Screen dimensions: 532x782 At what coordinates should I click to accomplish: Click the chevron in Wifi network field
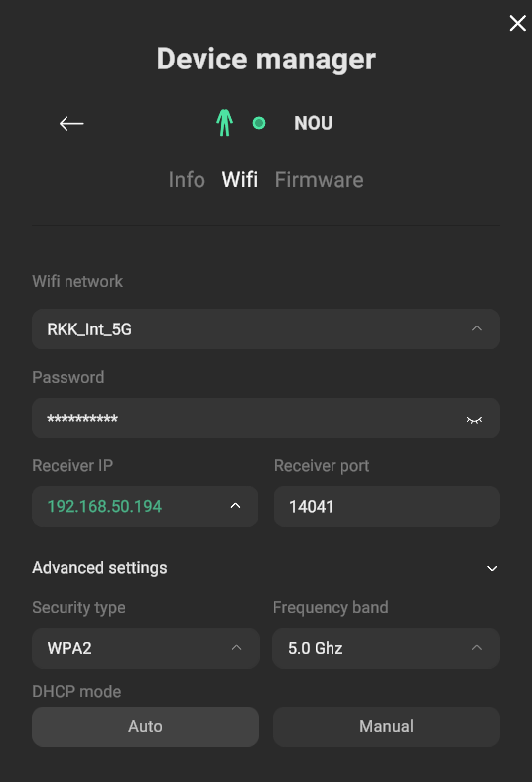[x=477, y=328]
